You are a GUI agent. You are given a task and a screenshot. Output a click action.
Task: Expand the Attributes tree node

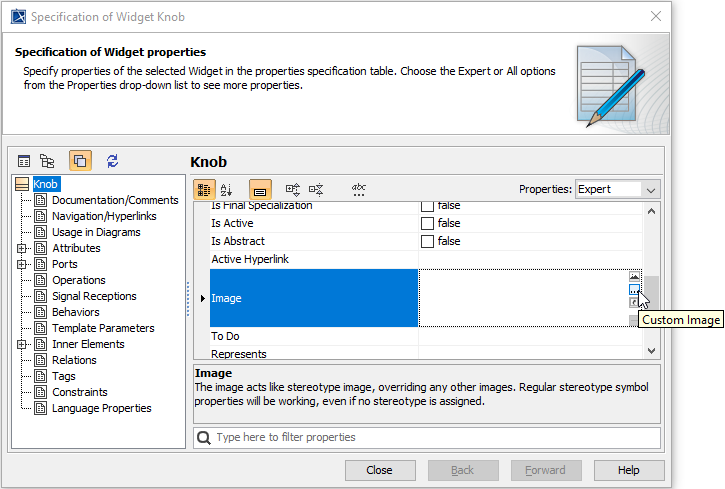21,248
